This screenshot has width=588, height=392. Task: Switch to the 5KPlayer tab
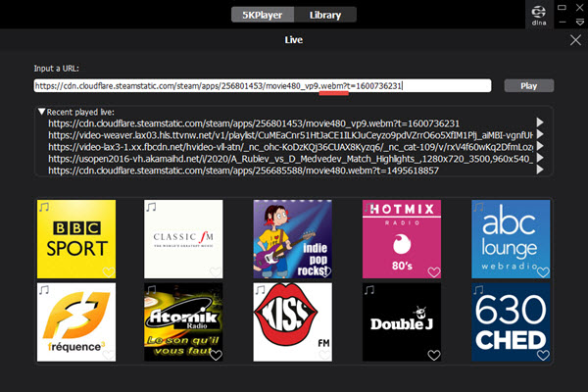[x=263, y=15]
